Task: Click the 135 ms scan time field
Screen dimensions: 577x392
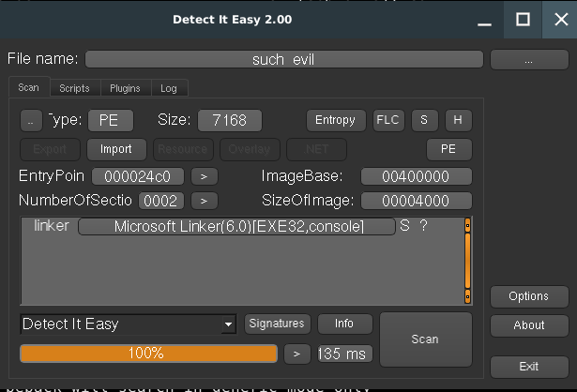Action: point(345,354)
